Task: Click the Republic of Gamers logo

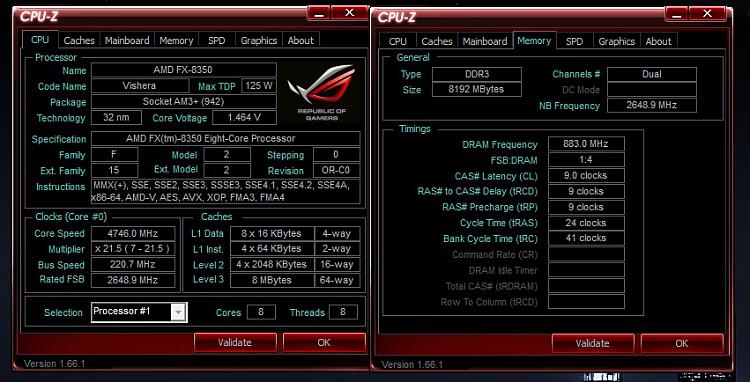Action: pyautogui.click(x=321, y=93)
